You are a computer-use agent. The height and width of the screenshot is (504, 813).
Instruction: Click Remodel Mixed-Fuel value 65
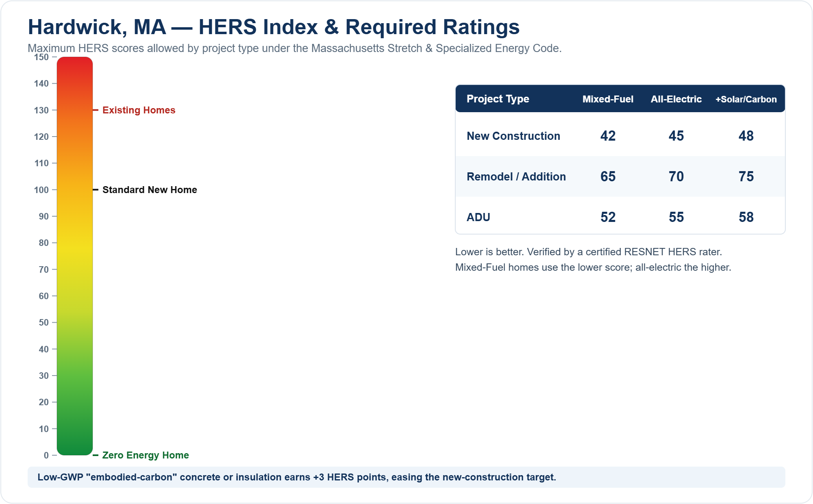[x=608, y=176]
